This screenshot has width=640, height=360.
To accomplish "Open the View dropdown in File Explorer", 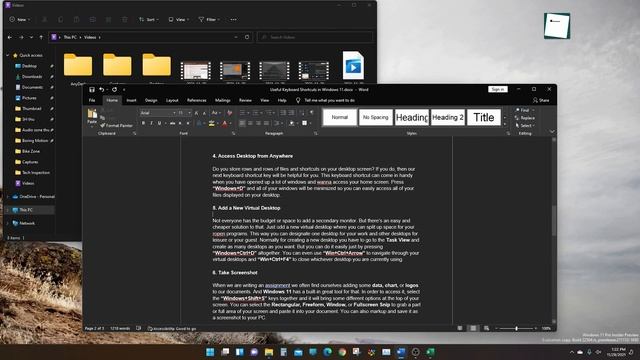I will (179, 20).
